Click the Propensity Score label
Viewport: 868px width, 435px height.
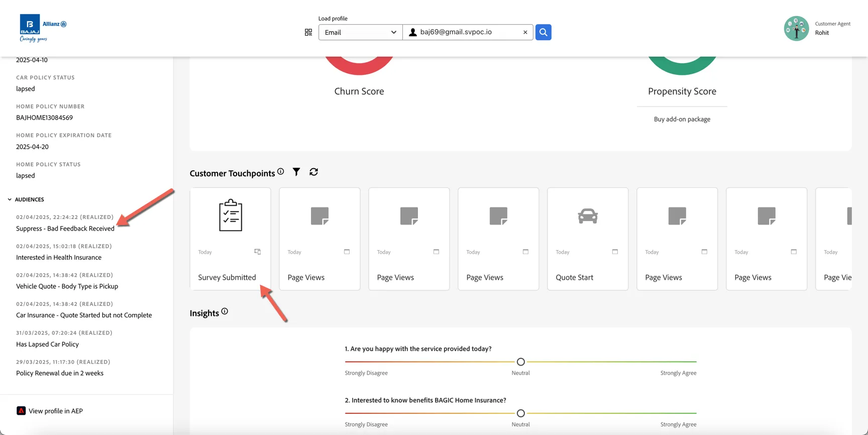click(x=682, y=91)
